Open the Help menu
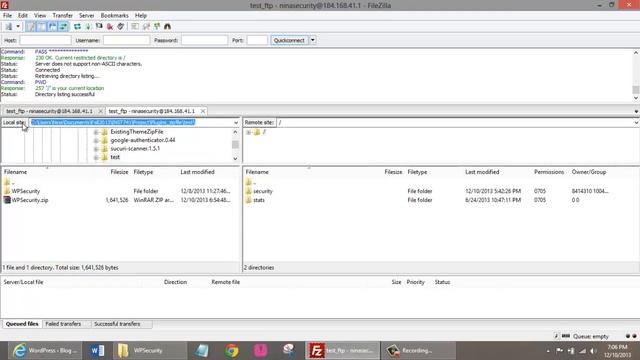 (x=141, y=16)
